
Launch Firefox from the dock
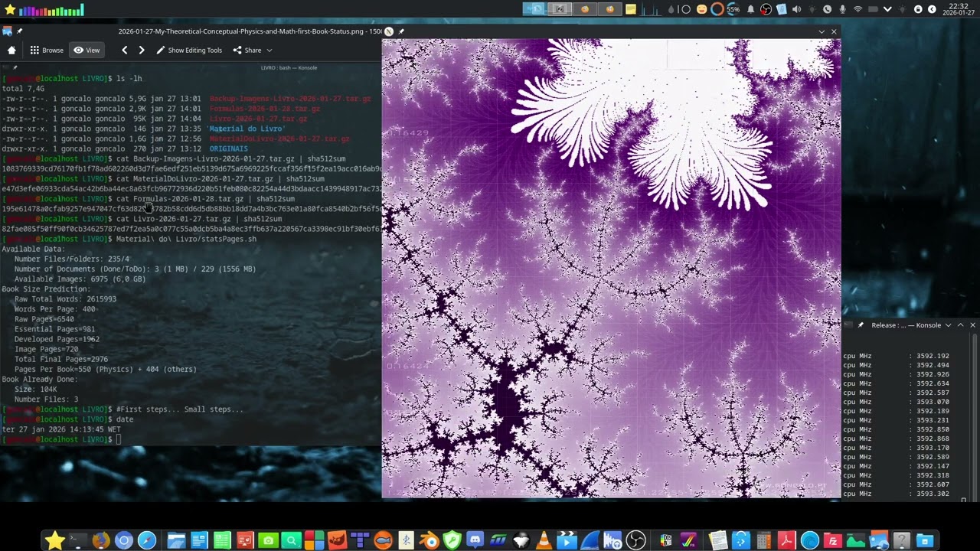point(100,541)
